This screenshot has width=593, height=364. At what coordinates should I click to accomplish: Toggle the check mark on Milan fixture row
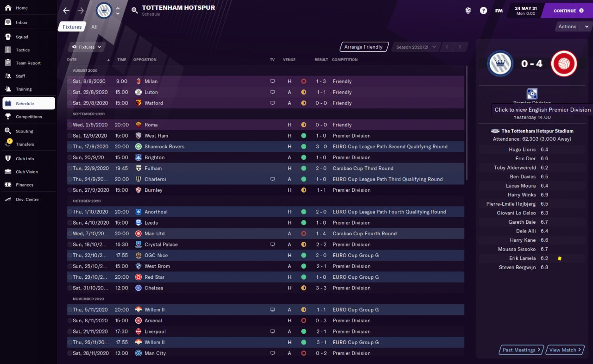(x=70, y=81)
